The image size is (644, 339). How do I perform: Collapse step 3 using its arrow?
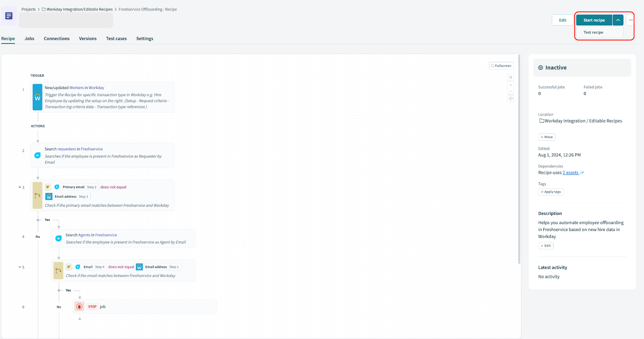point(20,187)
